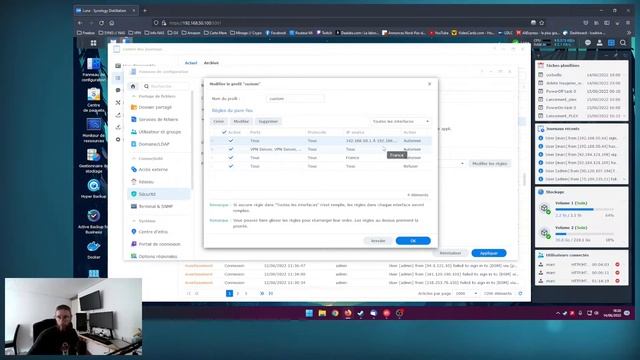Click Appliquer in Control Panel
This screenshot has width=640, height=360.
[x=489, y=253]
